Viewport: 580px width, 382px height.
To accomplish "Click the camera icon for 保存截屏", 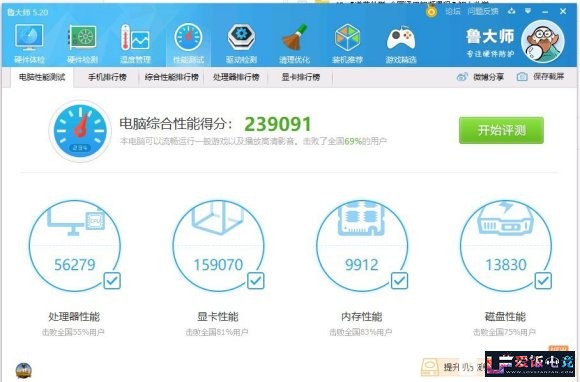I will 522,77.
